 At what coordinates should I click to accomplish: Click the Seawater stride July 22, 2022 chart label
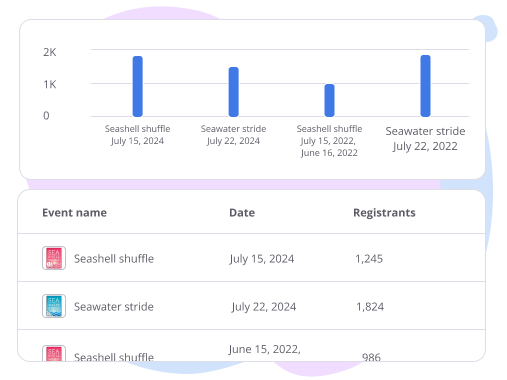[425, 139]
